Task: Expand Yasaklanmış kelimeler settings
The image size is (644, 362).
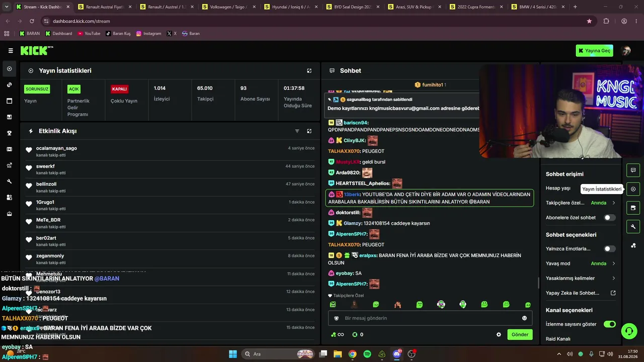Action: tap(614, 279)
